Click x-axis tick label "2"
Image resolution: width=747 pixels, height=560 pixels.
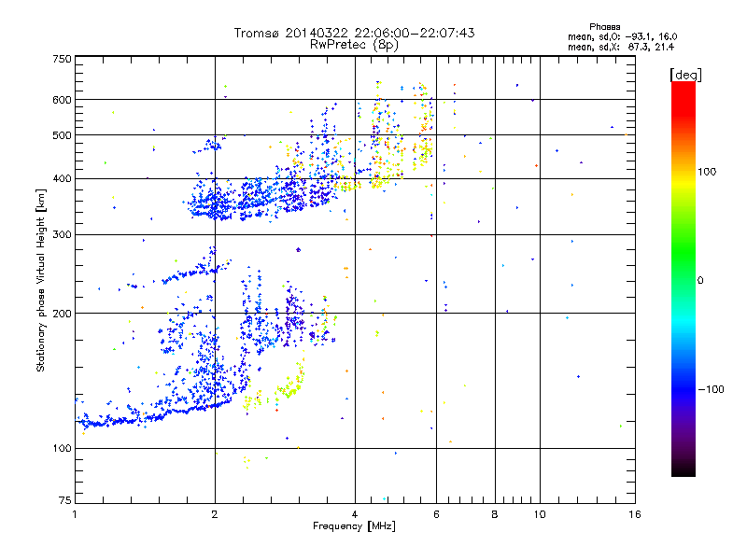click(215, 514)
